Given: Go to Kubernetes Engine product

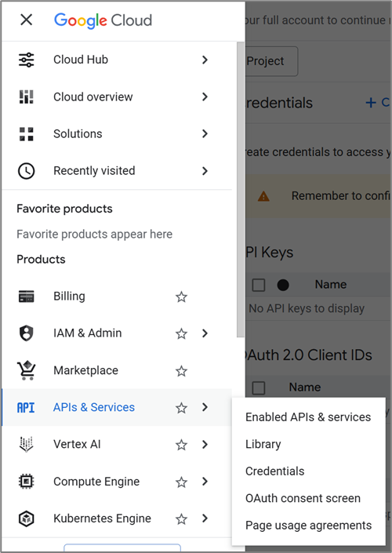Looking at the screenshot, I should tap(102, 518).
